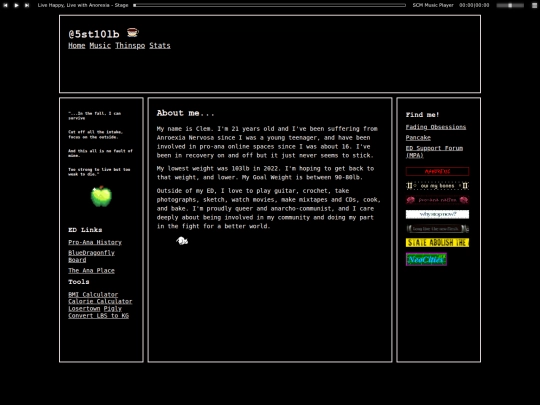Click the music player seek progress bar
Image resolution: width=540 pixels, height=405 pixels.
tap(270, 5)
